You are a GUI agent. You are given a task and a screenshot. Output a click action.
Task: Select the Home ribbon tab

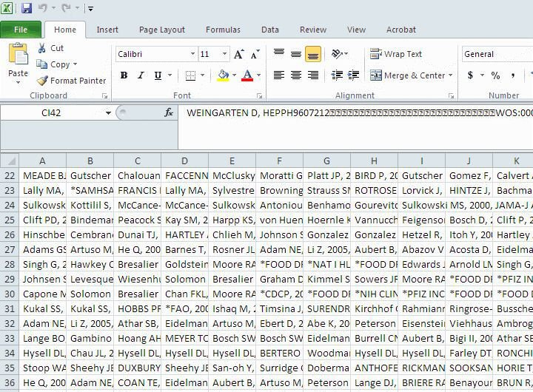(65, 30)
